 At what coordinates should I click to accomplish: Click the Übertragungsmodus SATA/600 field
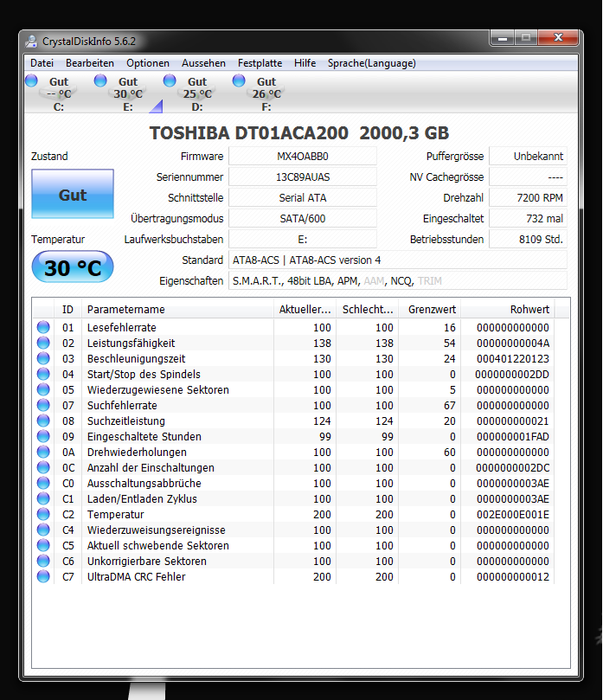[x=303, y=219]
